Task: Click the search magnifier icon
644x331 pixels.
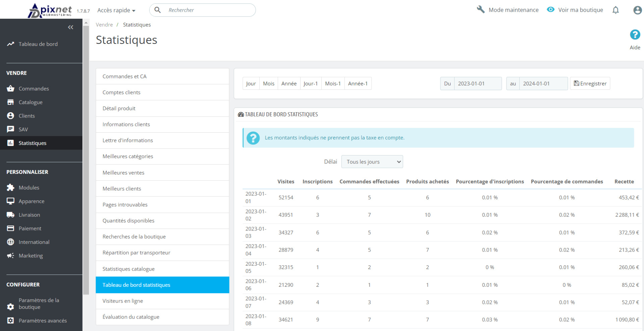Action: pos(157,10)
